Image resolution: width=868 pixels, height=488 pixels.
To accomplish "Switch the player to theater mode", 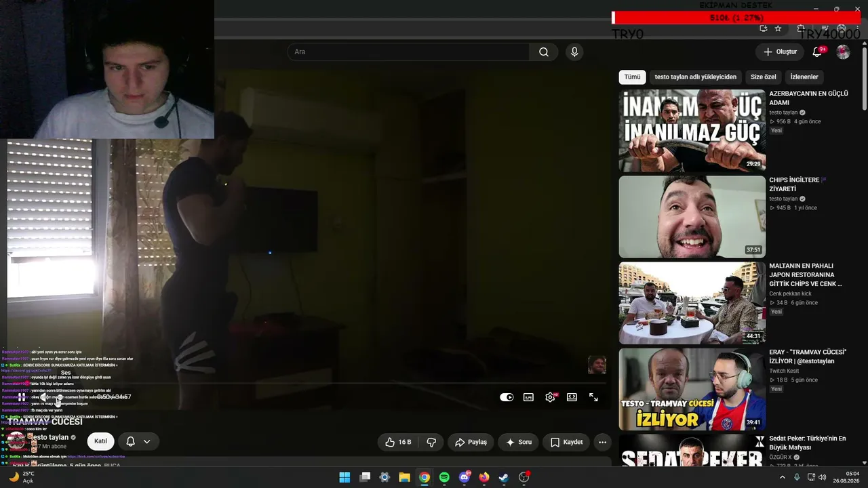I will pos(572,397).
